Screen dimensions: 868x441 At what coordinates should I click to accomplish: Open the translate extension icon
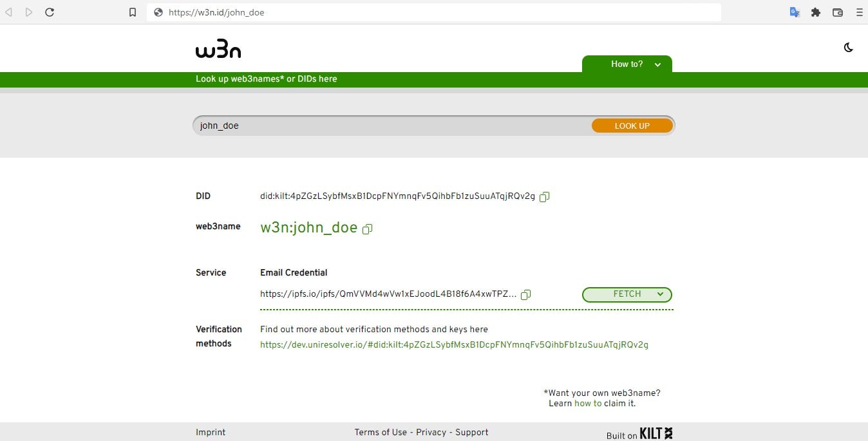(795, 12)
